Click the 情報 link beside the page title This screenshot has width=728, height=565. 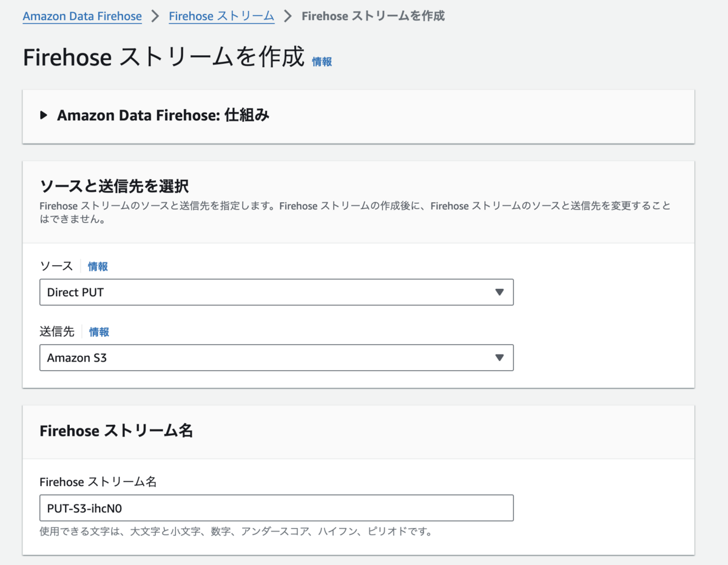pyautogui.click(x=322, y=62)
